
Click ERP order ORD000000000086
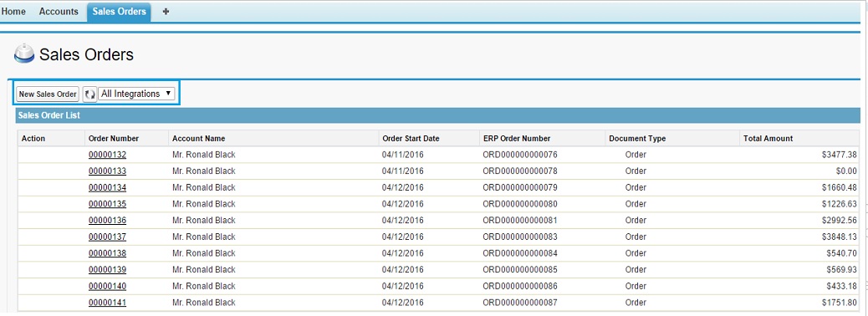click(x=520, y=286)
